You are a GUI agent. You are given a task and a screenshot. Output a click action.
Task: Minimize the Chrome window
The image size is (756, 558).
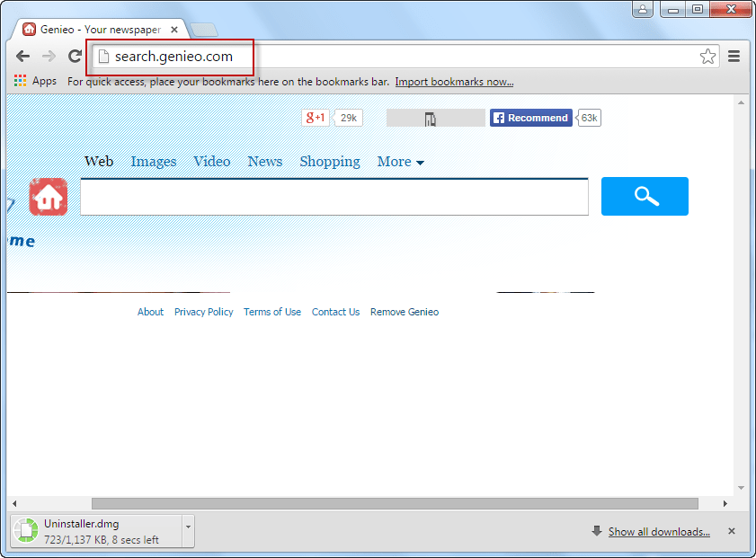(x=673, y=9)
